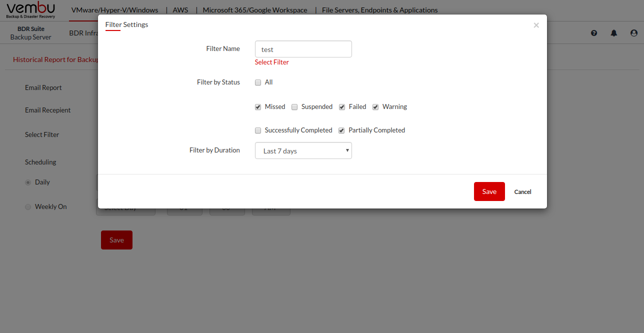This screenshot has height=333, width=644.
Task: Open Microsoft 365/Google Workspace tab
Action: click(255, 10)
